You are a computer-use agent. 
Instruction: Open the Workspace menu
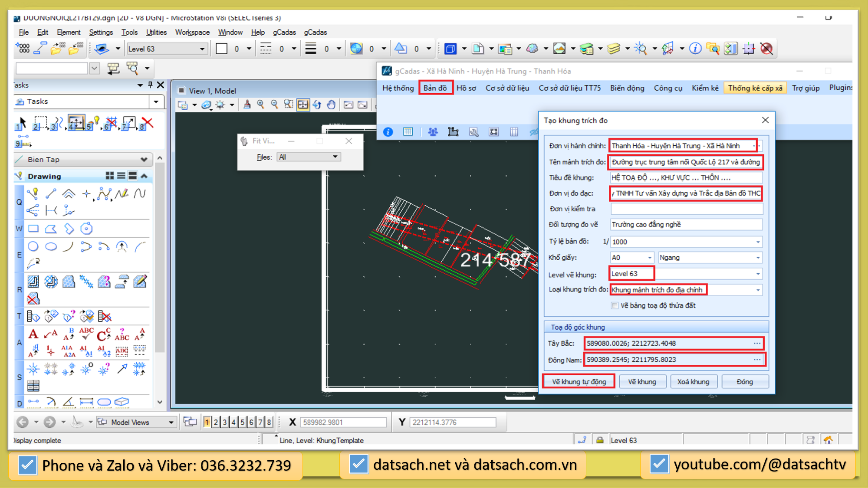click(x=192, y=32)
